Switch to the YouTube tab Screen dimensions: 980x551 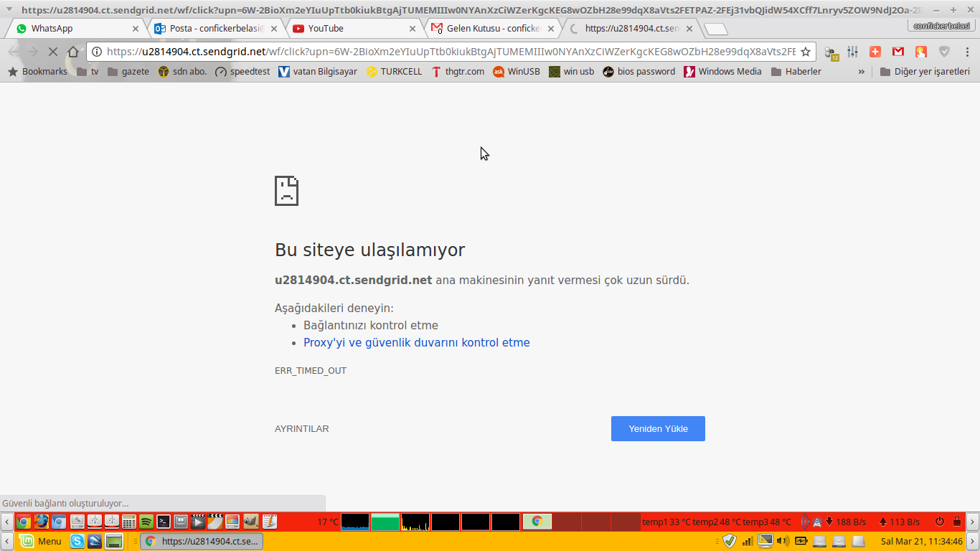coord(352,29)
